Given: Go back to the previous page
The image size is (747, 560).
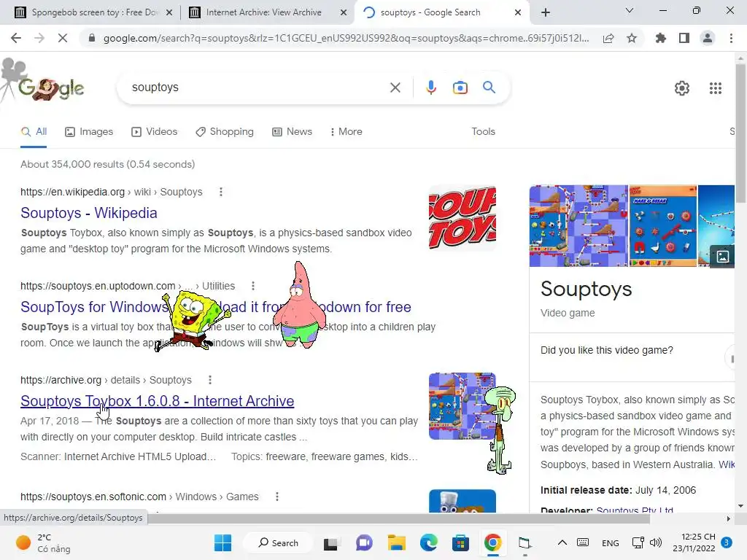Looking at the screenshot, I should pos(16,38).
